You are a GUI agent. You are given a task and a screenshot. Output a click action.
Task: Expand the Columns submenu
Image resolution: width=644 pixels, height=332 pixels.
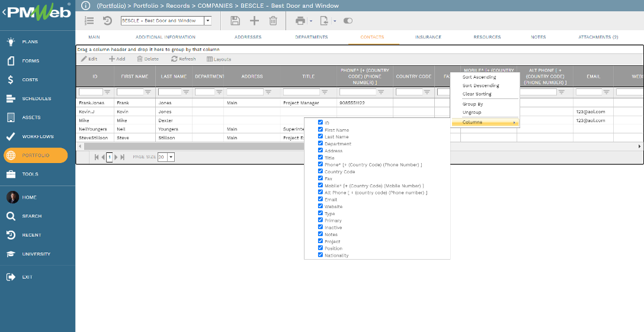[x=485, y=122]
